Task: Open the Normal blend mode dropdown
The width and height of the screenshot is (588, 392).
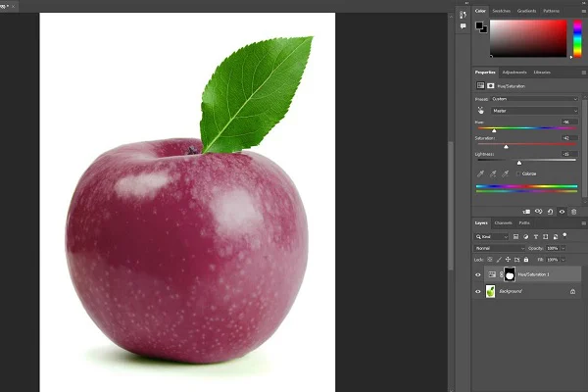Action: pyautogui.click(x=497, y=248)
